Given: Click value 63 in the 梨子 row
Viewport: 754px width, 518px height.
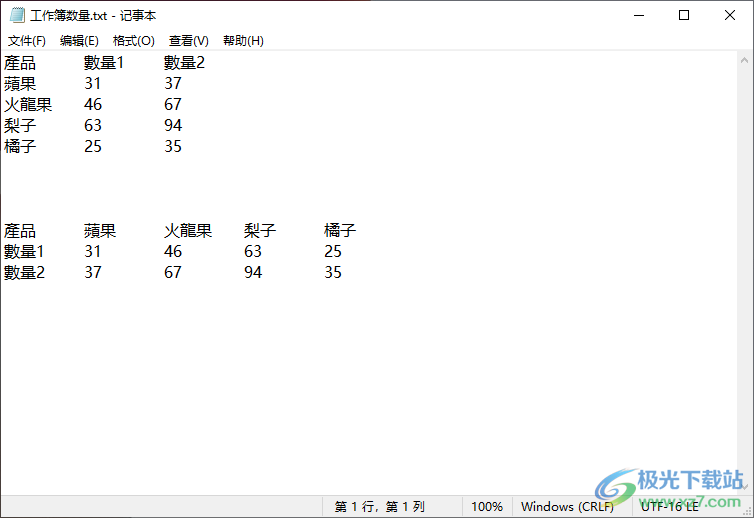Looking at the screenshot, I should coord(93,126).
